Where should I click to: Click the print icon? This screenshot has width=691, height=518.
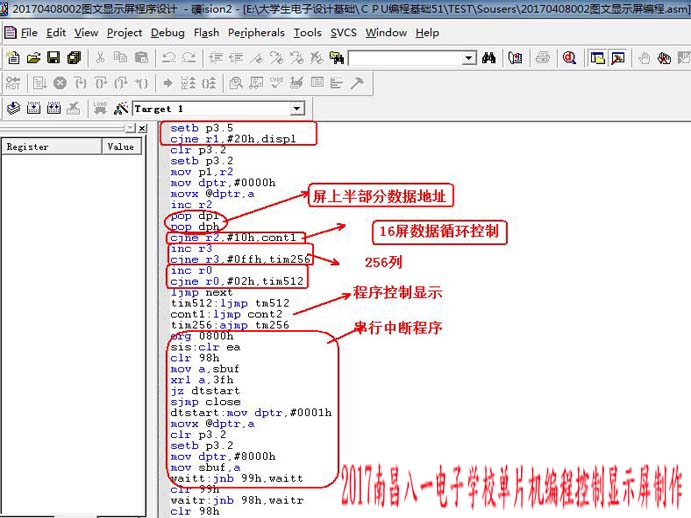click(x=543, y=58)
